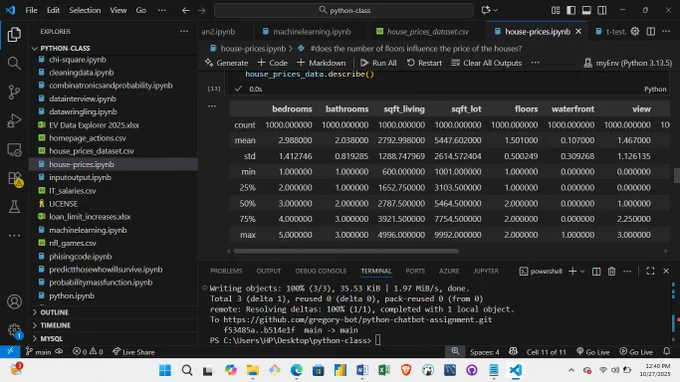Open the Selection menu
This screenshot has height=382, width=680.
(x=85, y=10)
